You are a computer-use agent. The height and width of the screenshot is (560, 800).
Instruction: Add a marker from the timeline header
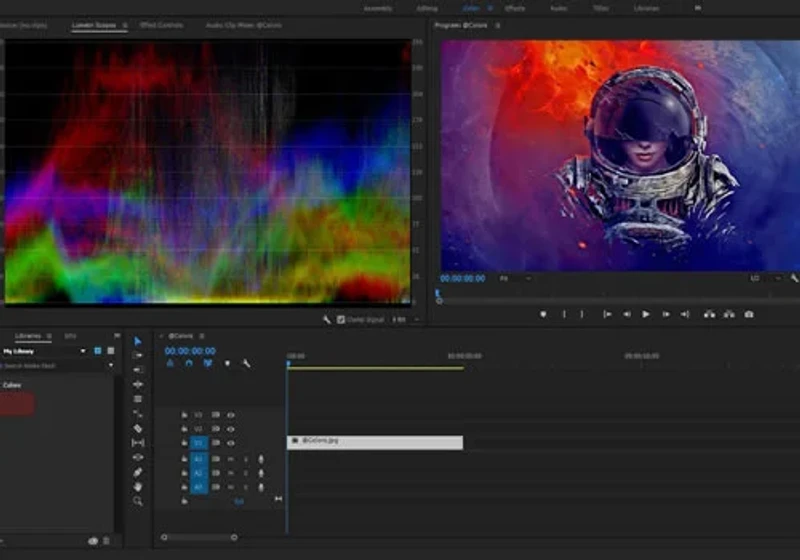pyautogui.click(x=227, y=363)
